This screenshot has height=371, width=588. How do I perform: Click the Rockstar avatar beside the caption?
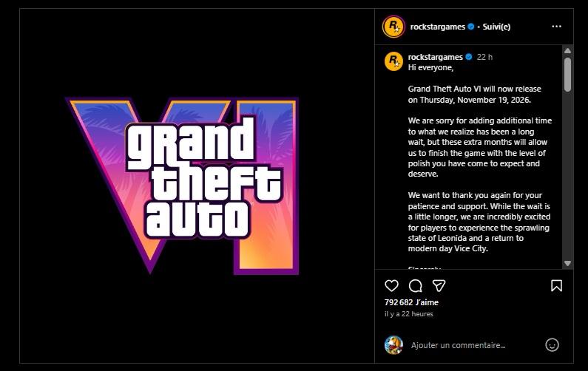(x=393, y=61)
